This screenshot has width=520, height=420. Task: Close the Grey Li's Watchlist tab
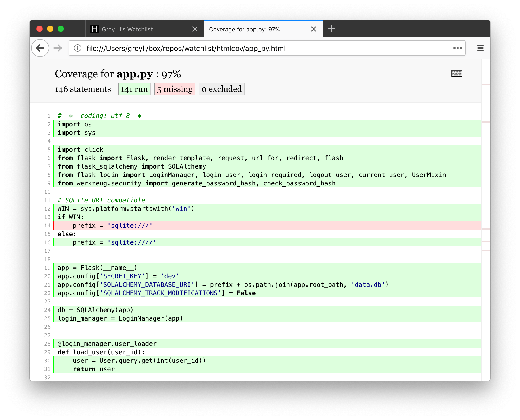coord(195,29)
